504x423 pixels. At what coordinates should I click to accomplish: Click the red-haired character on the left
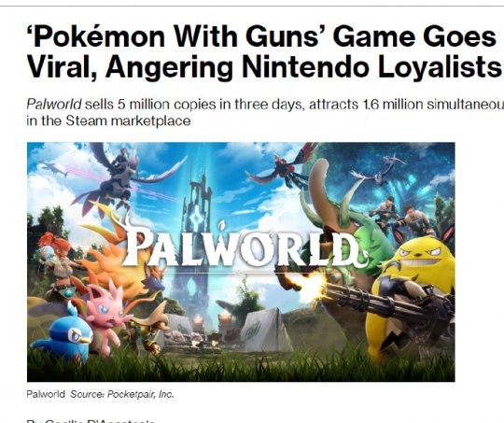tap(58, 265)
